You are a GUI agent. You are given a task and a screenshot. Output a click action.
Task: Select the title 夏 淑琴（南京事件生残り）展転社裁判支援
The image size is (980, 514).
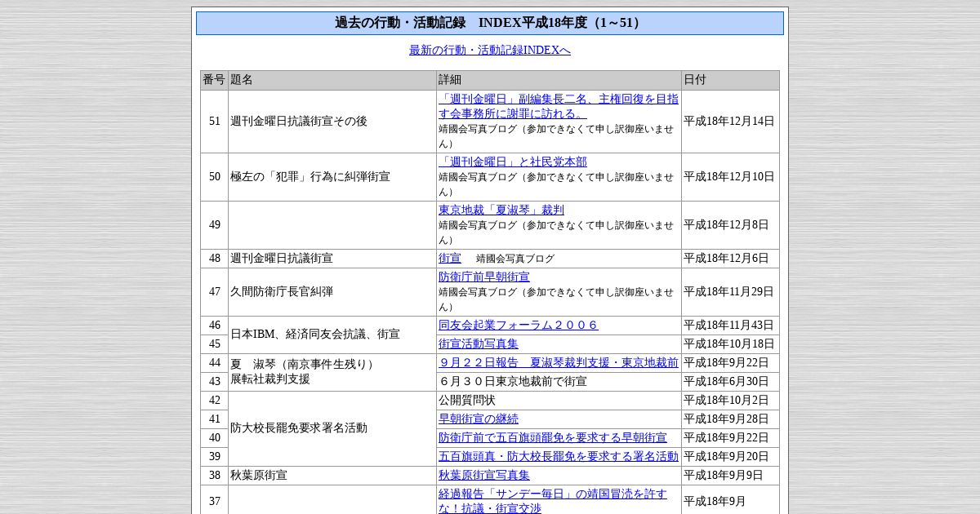[305, 371]
